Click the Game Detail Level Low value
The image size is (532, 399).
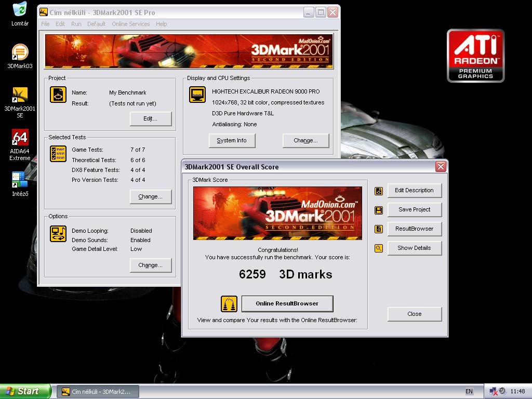pos(136,249)
